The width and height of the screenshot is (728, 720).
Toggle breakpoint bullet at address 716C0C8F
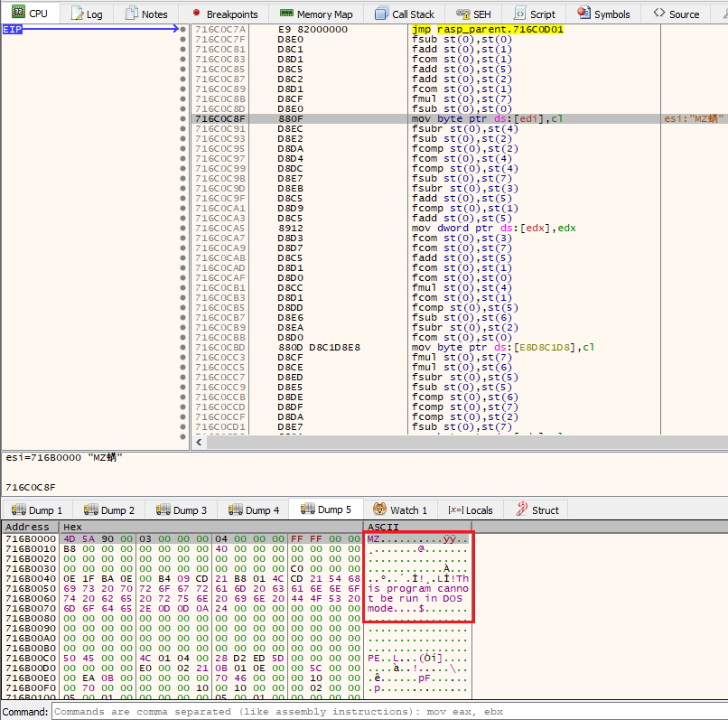pyautogui.click(x=183, y=118)
